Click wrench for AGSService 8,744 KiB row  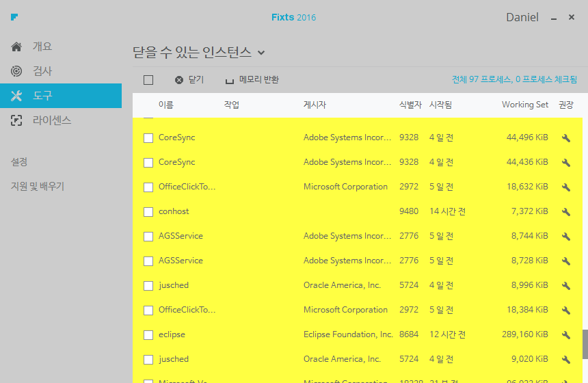point(566,237)
